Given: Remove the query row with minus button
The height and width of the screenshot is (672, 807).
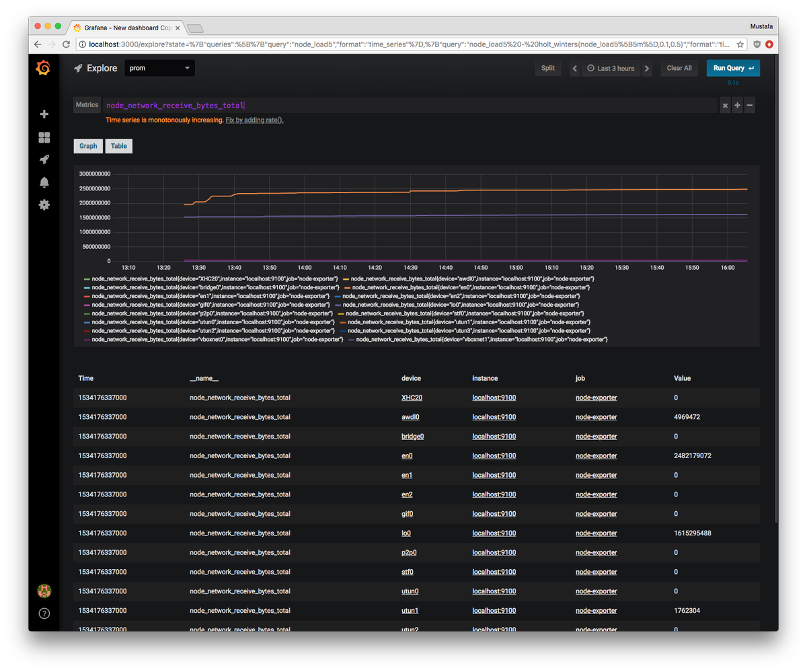Looking at the screenshot, I should pyautogui.click(x=749, y=106).
